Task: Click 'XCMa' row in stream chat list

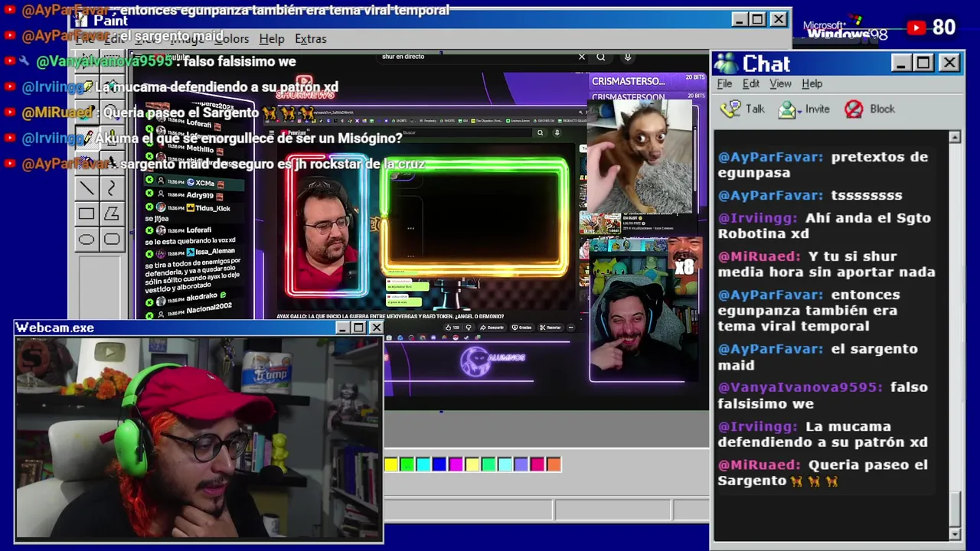Action: coord(195,184)
